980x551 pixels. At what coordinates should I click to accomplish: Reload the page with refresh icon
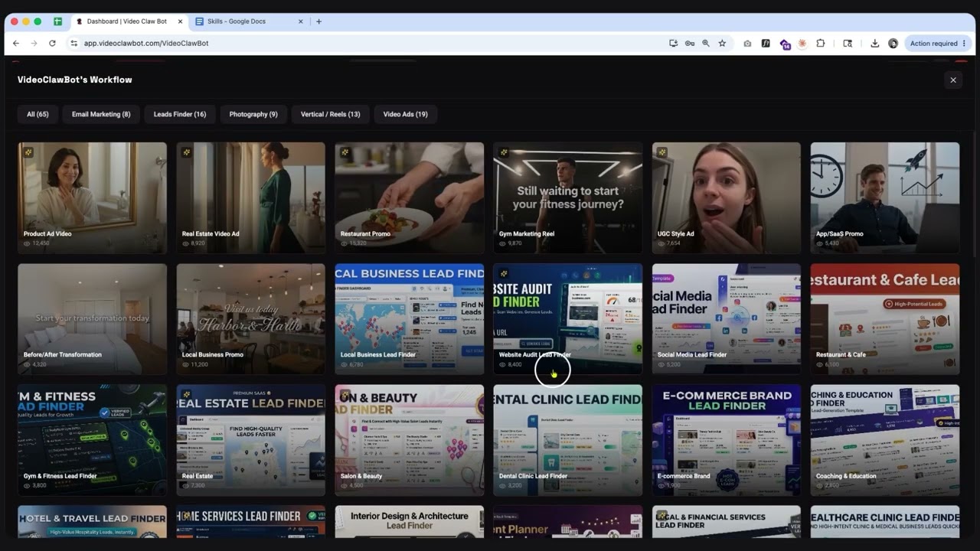pos(52,44)
